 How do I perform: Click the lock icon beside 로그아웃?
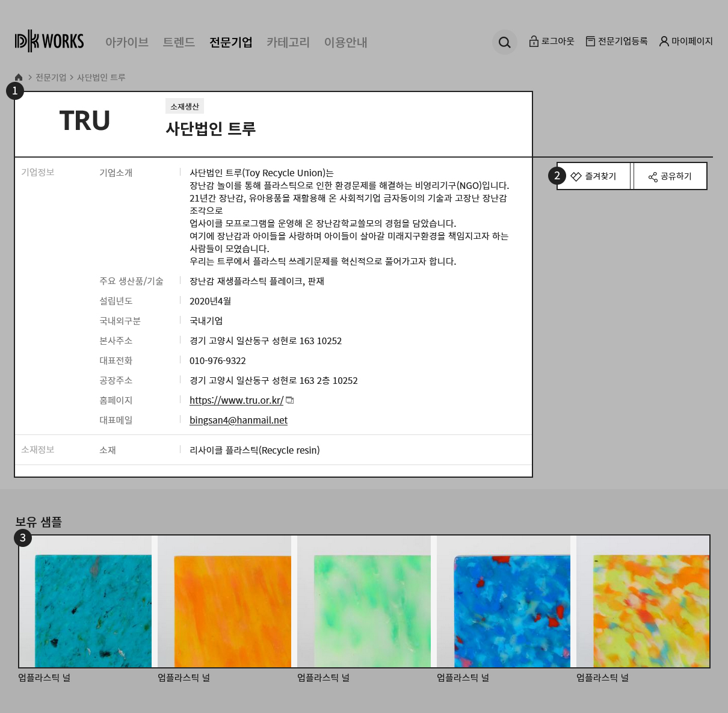pyautogui.click(x=533, y=42)
